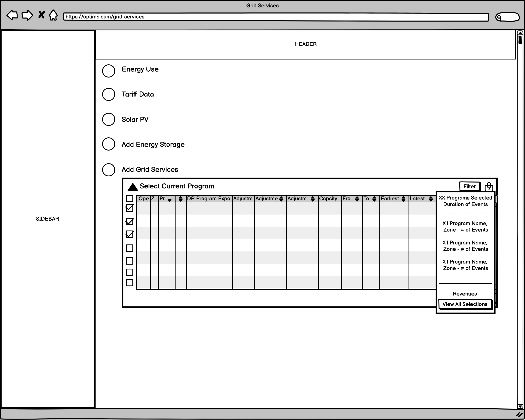Click XX Programs Selected Duration of Events text
525x420 pixels.
[x=465, y=201]
